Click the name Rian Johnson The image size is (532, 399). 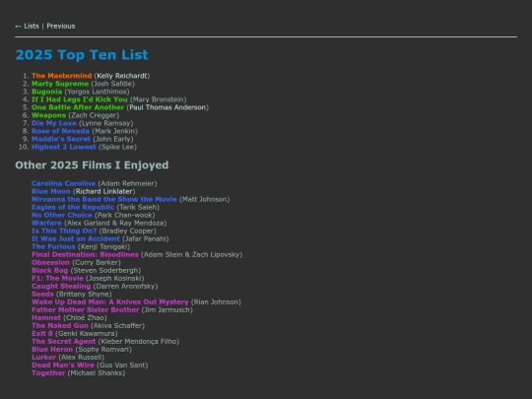point(216,302)
